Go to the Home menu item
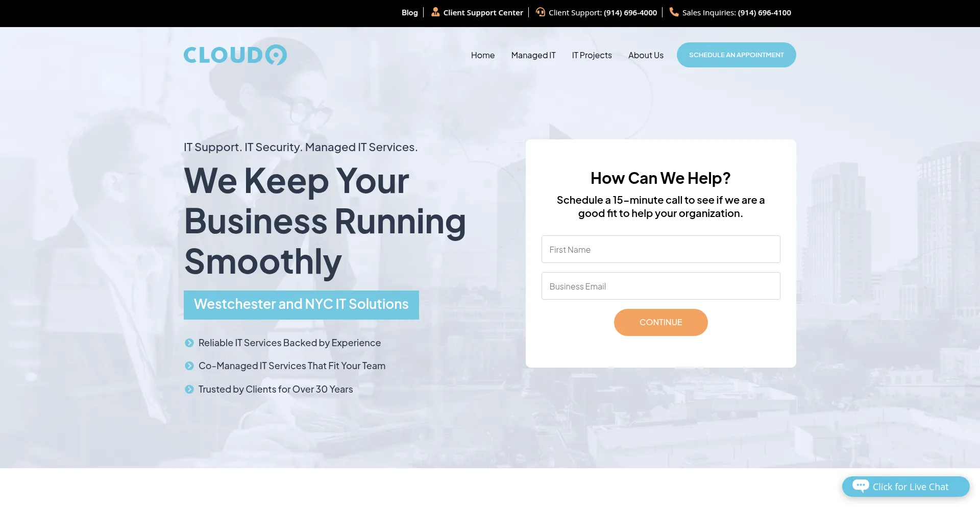 click(482, 55)
